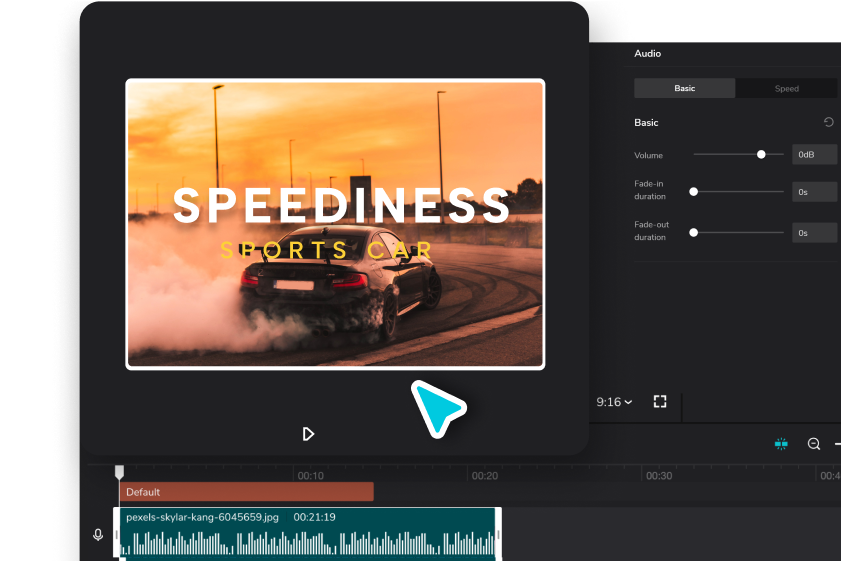Viewport: 841px width, 561px height.
Task: Click the Fade-in duration slider handle
Action: pyautogui.click(x=694, y=191)
